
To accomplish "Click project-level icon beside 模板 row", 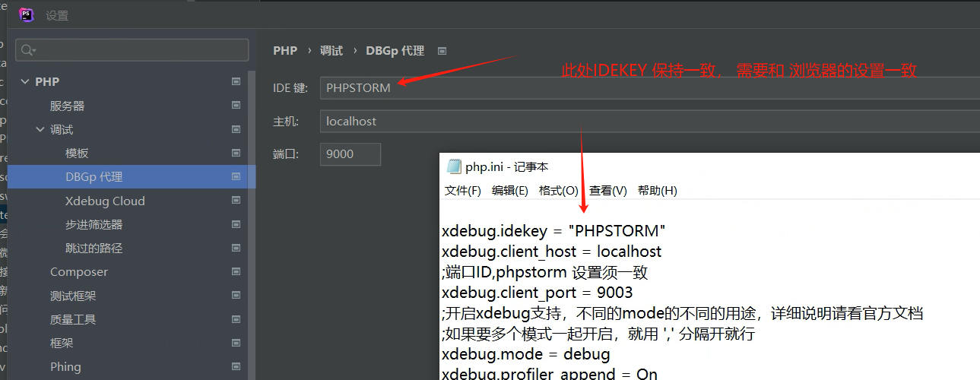I will [x=236, y=153].
